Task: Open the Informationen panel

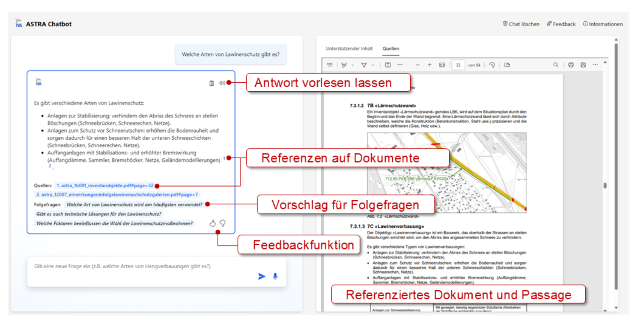Action: (x=603, y=24)
